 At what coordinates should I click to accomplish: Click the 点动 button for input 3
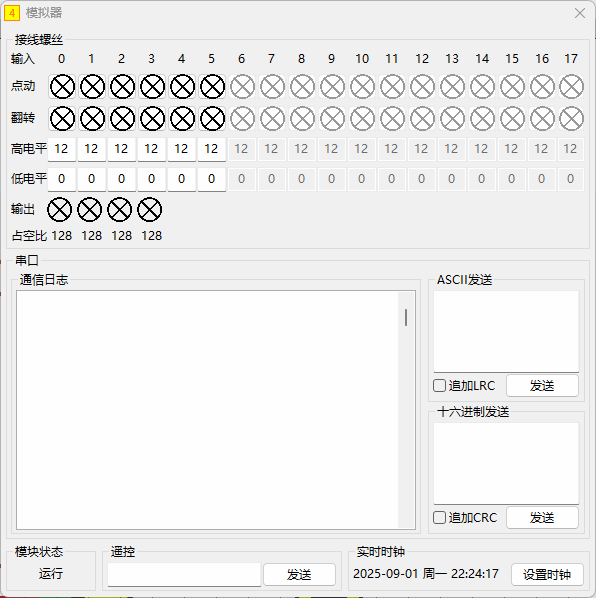152,87
